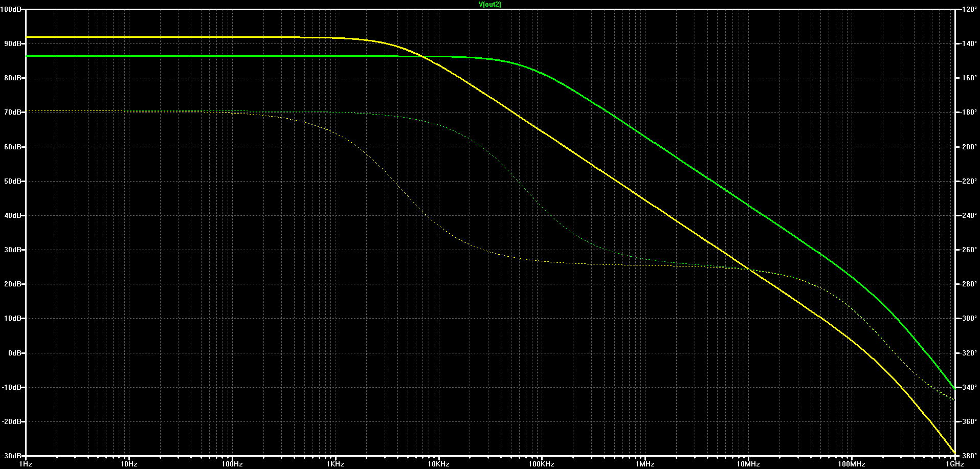Screen dimensions: 980x469
Task: Click the "50dB" magnitude axis label
Action: 12,181
